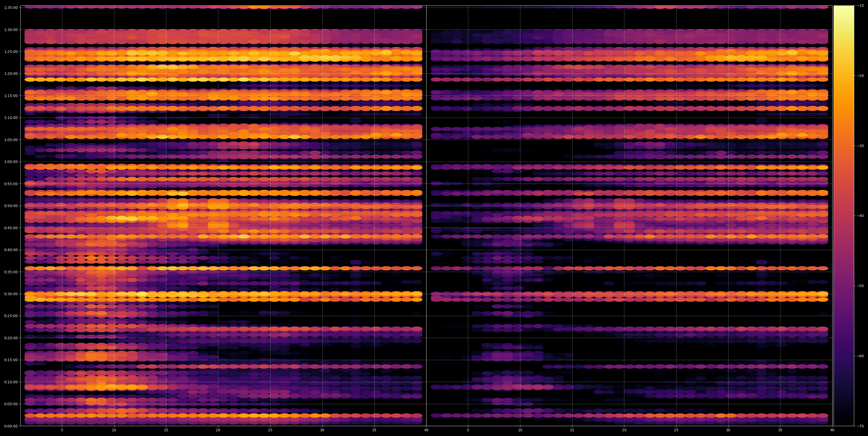Select the 1:30:00 y-axis tick label
Image resolution: width=868 pixels, height=436 pixels.
[11, 30]
